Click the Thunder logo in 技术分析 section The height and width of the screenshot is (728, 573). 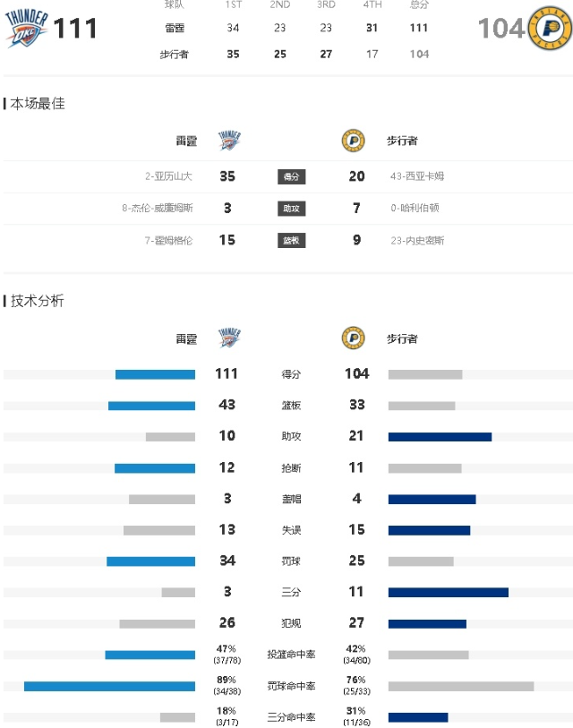229,338
